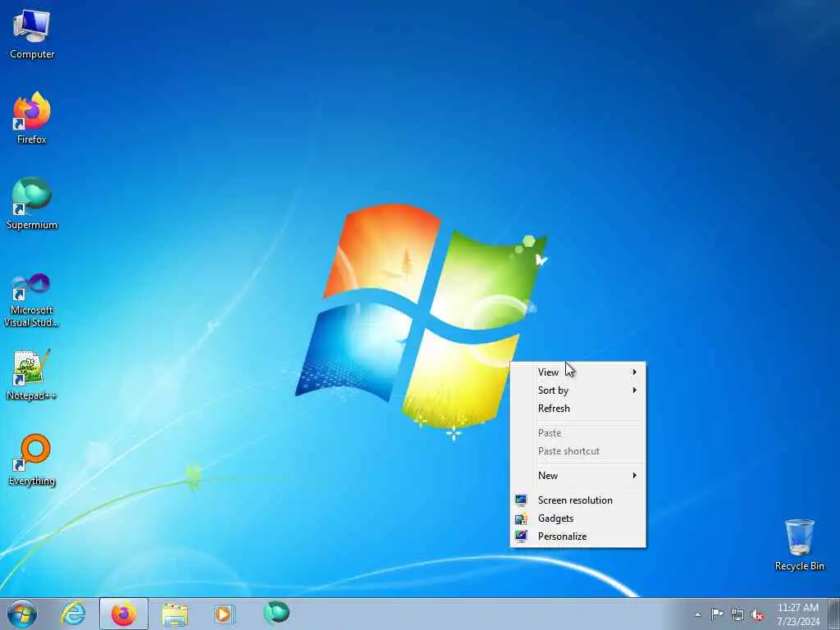The width and height of the screenshot is (840, 630).
Task: Open the View submenu in context menu
Action: click(x=578, y=372)
